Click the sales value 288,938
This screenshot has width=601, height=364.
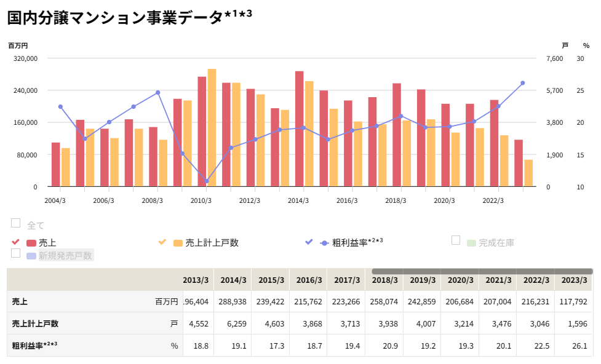point(233,301)
